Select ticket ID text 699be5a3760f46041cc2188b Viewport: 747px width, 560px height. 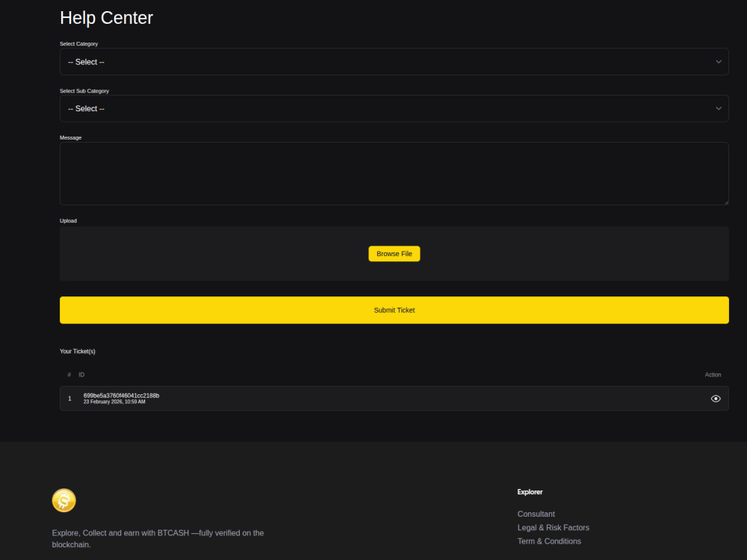coord(122,396)
